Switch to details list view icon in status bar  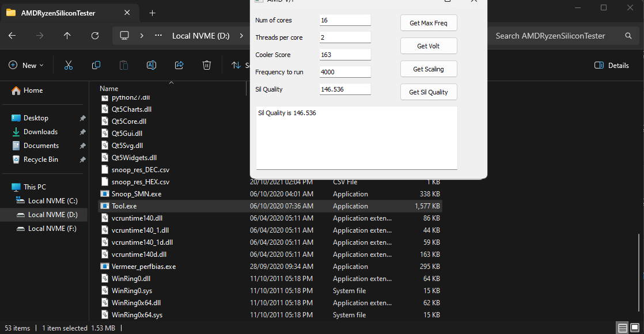[x=622, y=328]
